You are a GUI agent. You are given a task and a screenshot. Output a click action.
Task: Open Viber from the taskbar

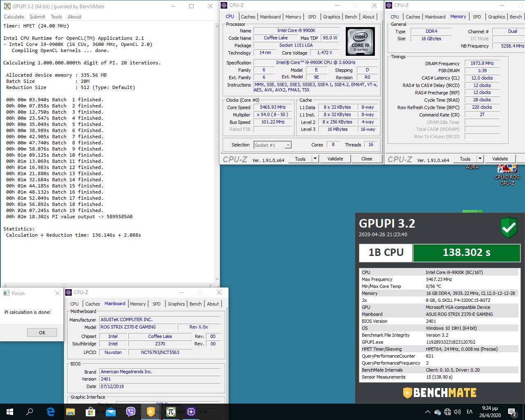pos(130,412)
